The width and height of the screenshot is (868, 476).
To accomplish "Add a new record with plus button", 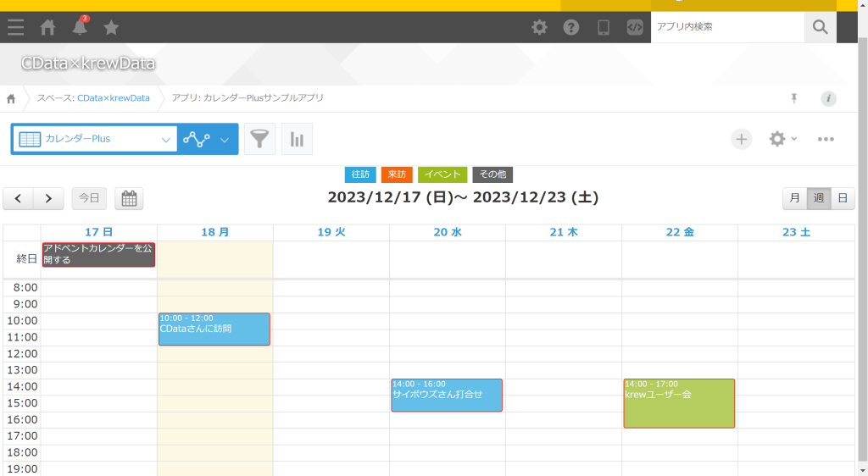I will coord(741,139).
